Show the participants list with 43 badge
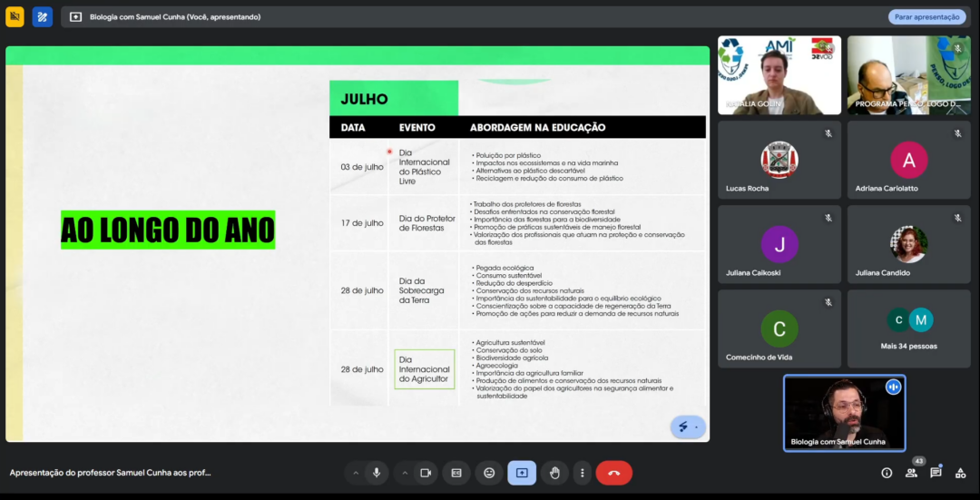980x500 pixels. [x=911, y=473]
